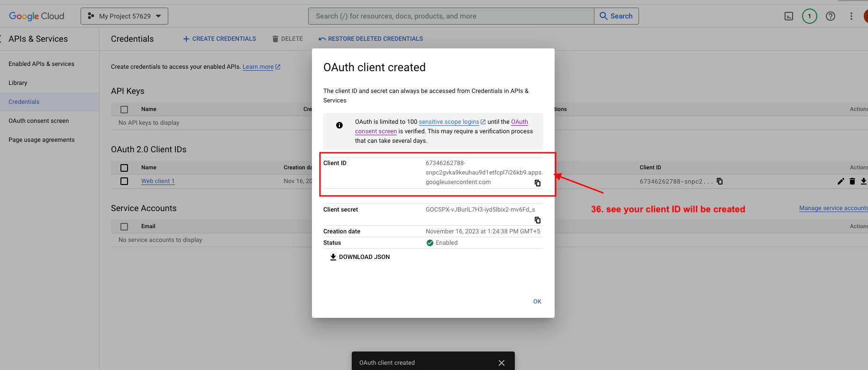Click the Email column header
This screenshot has height=370, width=868.
(148, 227)
